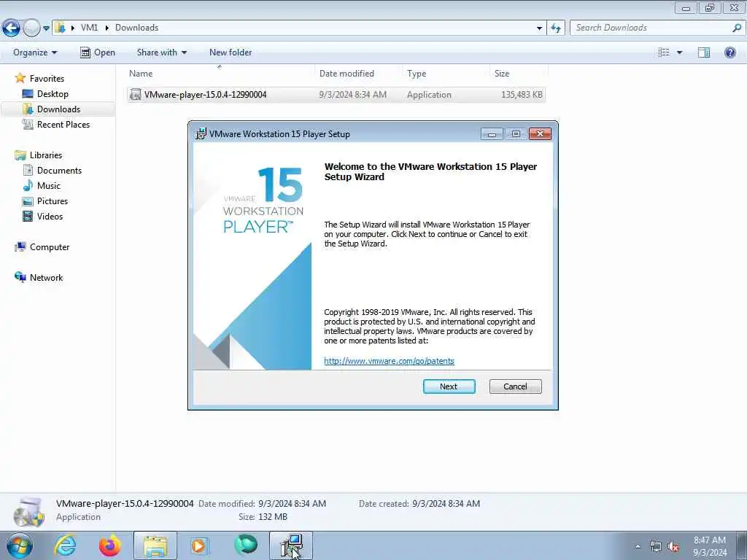
Task: Open the Organize menu
Action: click(x=35, y=52)
